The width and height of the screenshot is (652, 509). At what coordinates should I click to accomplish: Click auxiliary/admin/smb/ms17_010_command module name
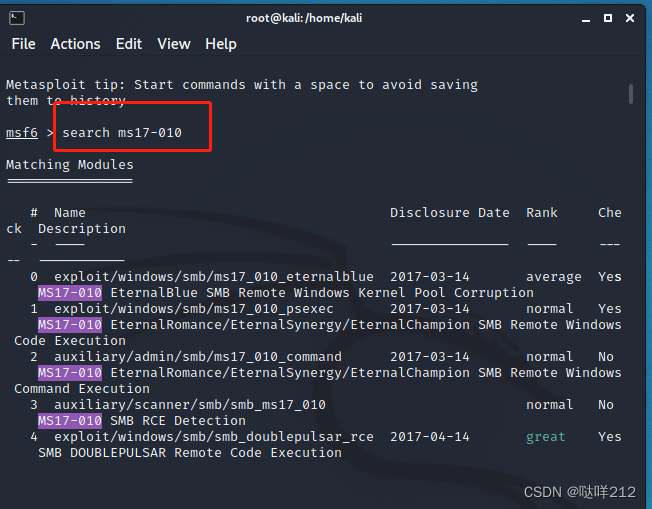coord(198,356)
